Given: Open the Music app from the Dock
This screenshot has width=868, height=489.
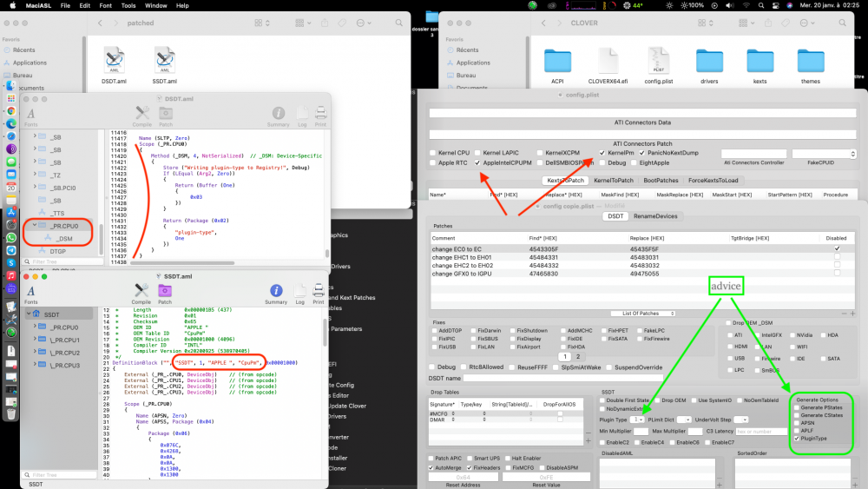Looking at the screenshot, I should coord(11,275).
